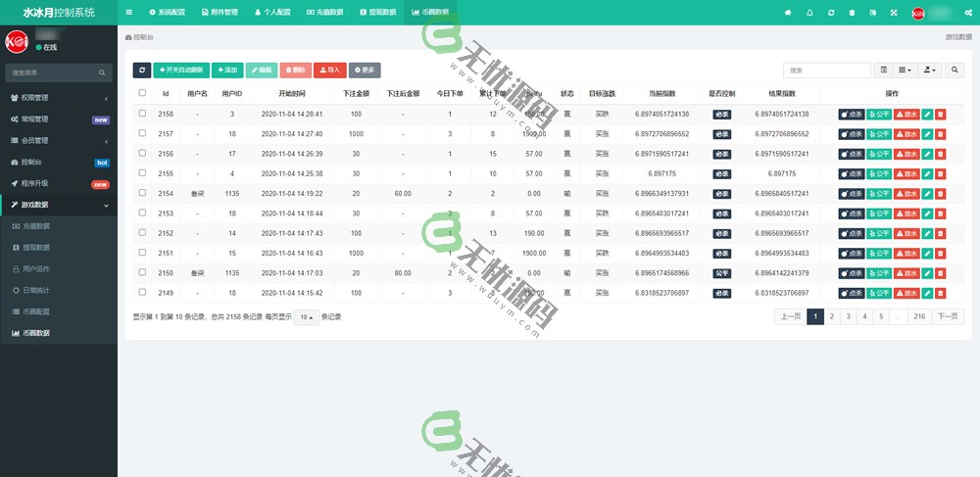Click the pencil edit icon for row 2154

coord(927,194)
